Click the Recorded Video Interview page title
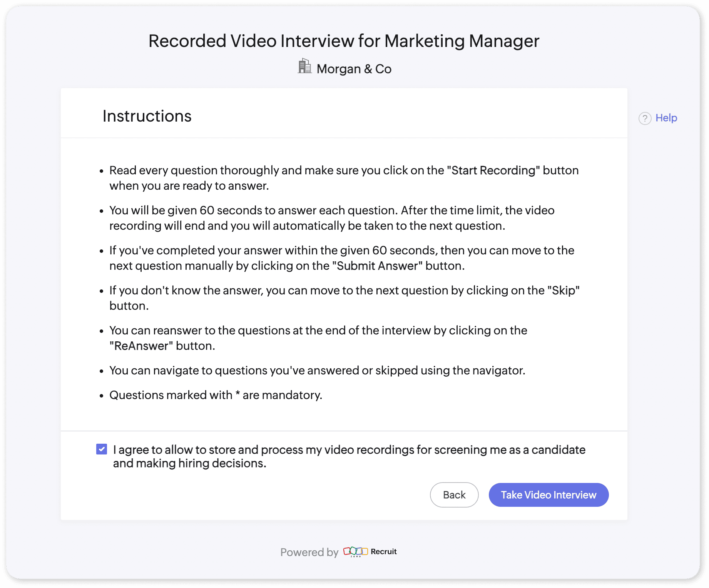The image size is (709, 588). pos(344,41)
